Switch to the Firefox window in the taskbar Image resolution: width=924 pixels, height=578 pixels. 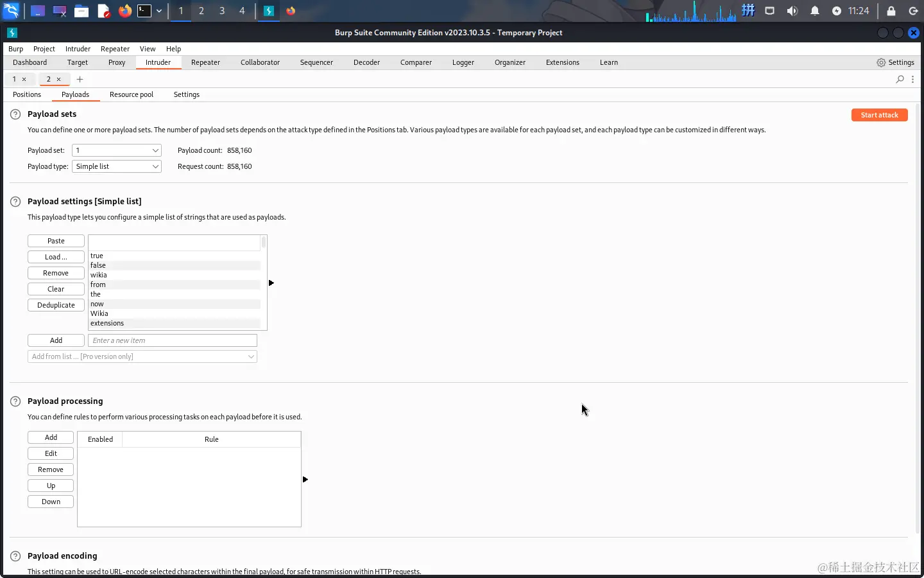(291, 11)
